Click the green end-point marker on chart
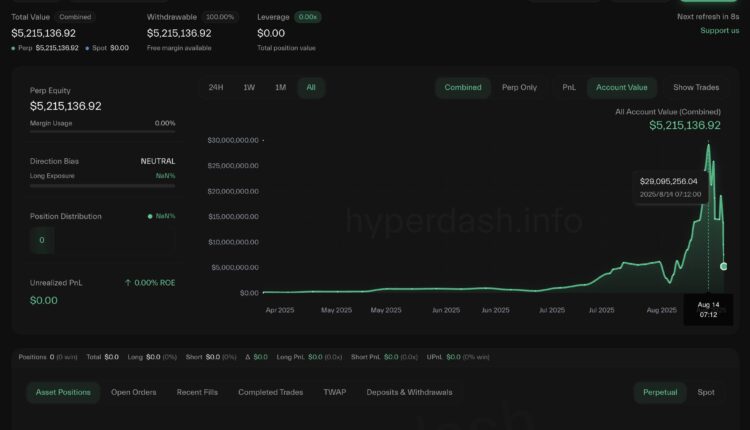The width and height of the screenshot is (750, 430). click(724, 266)
